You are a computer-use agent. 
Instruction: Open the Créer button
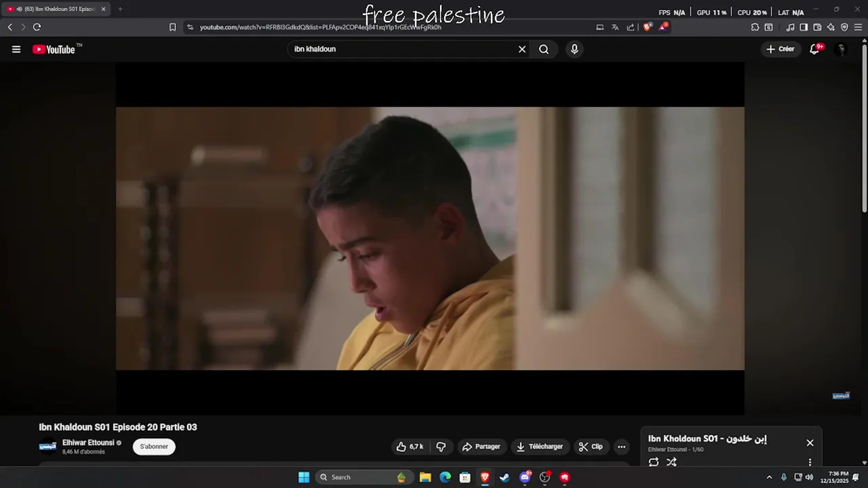tap(780, 49)
